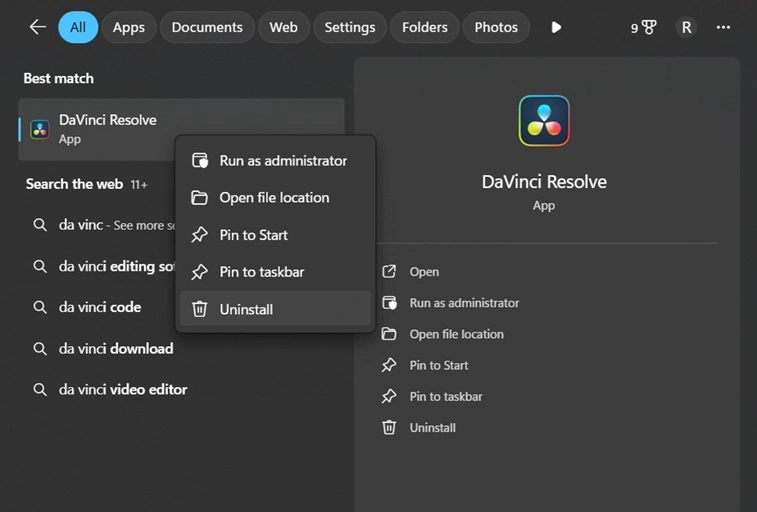Click Uninstall in the details pane
Screen dimensions: 757x512
pos(432,428)
